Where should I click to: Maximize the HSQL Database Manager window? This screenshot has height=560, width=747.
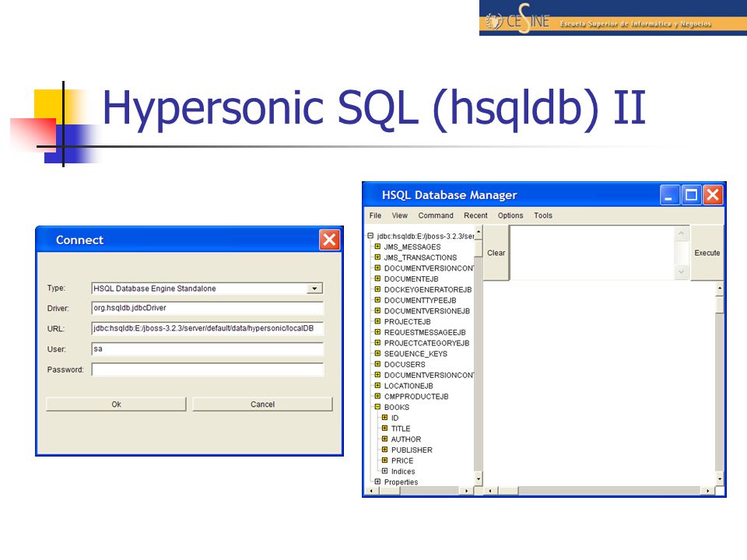pos(691,194)
